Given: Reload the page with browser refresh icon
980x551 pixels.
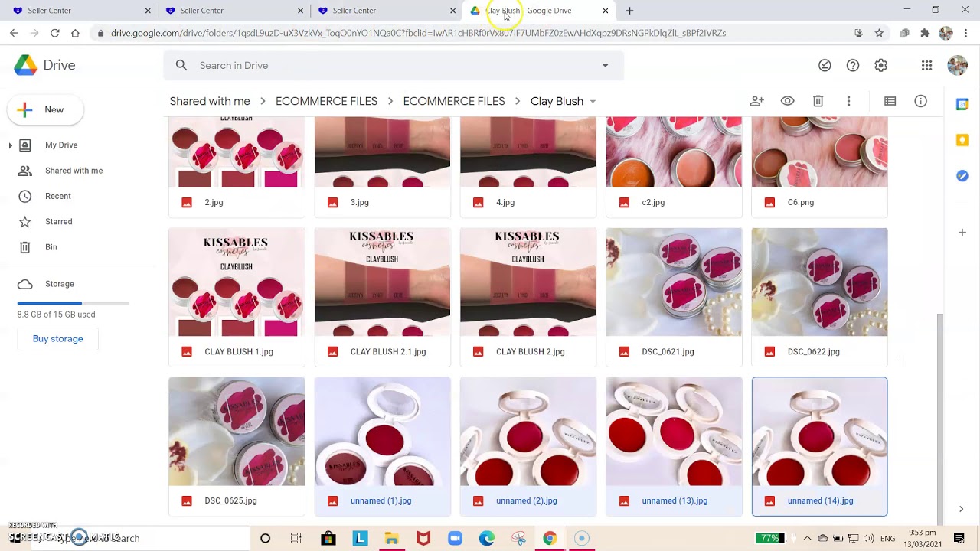Looking at the screenshot, I should (54, 33).
